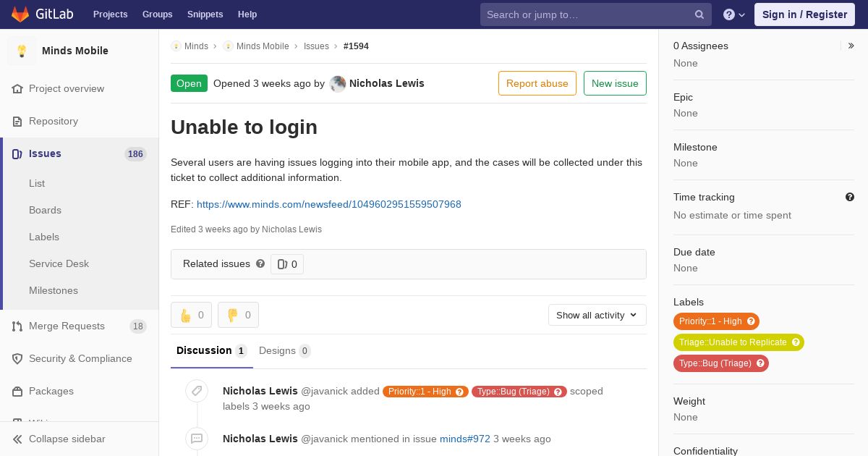This screenshot has height=456, width=868.
Task: Click Minds group breadcrumb avatar icon
Action: [x=176, y=46]
